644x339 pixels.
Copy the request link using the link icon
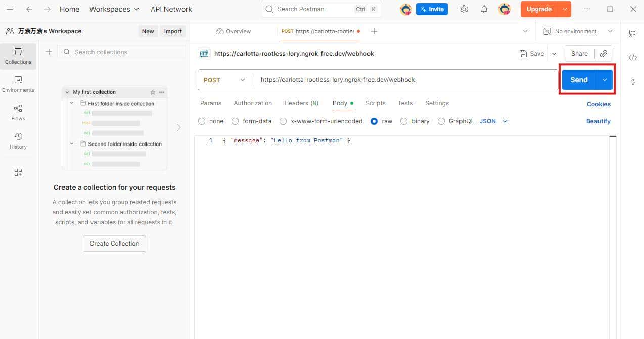[604, 53]
